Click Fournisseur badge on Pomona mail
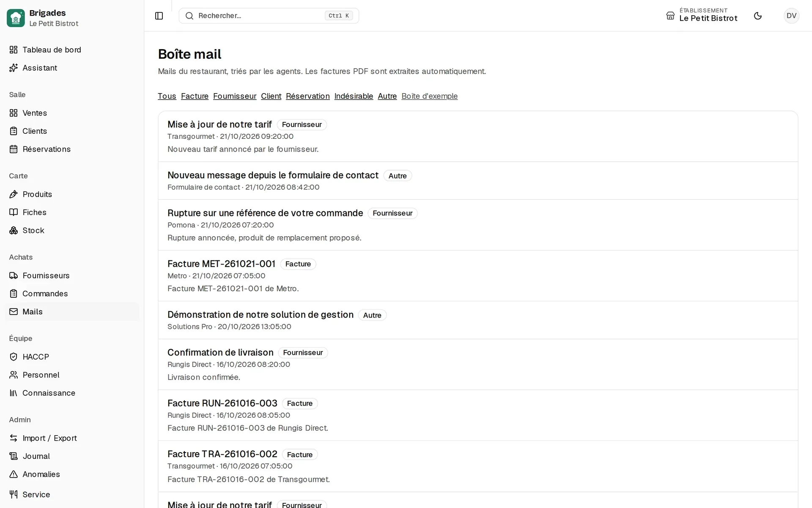The image size is (812, 508). coord(392,213)
